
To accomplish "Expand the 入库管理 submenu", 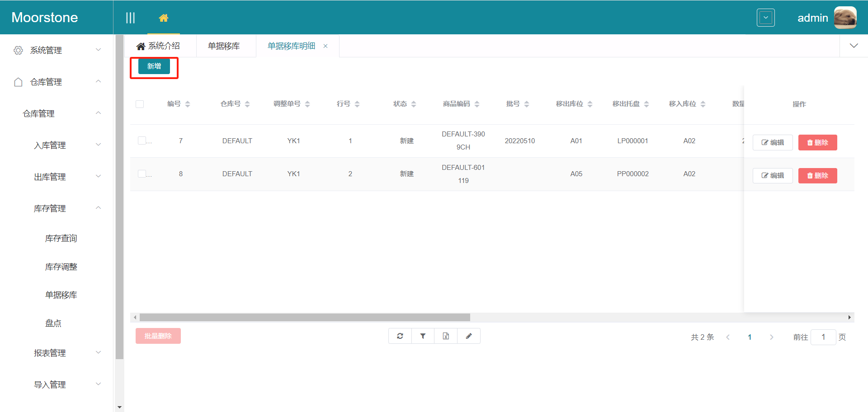I will point(66,145).
